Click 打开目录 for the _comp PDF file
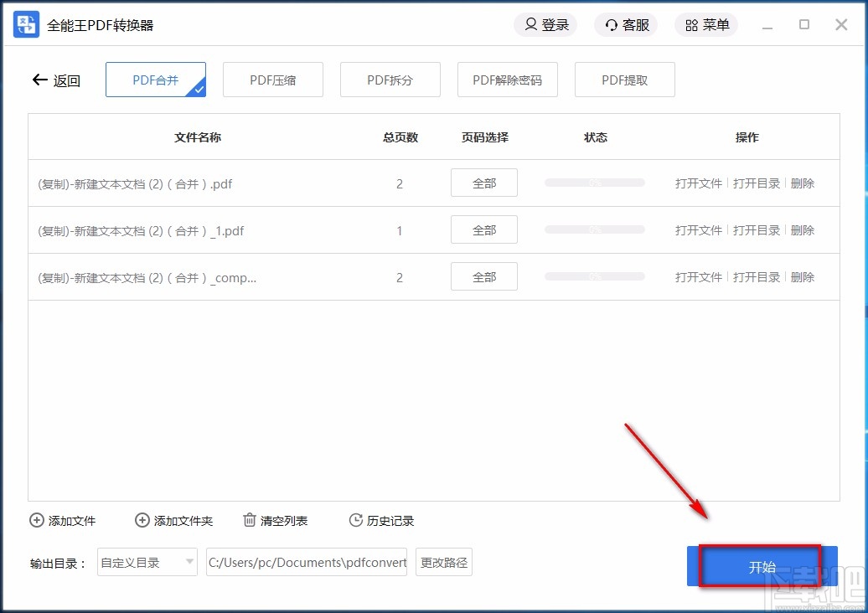 pyautogui.click(x=756, y=276)
